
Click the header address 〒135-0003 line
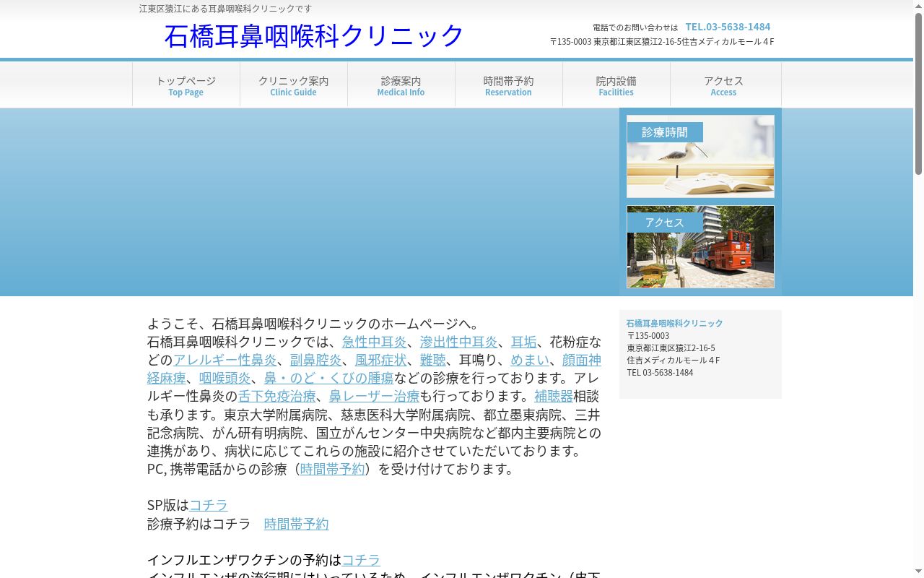pyautogui.click(x=662, y=41)
